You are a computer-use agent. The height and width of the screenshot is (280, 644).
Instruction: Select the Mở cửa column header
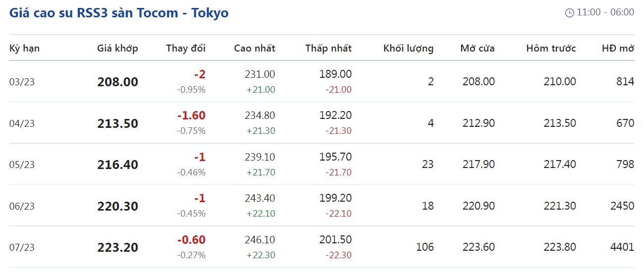click(477, 48)
